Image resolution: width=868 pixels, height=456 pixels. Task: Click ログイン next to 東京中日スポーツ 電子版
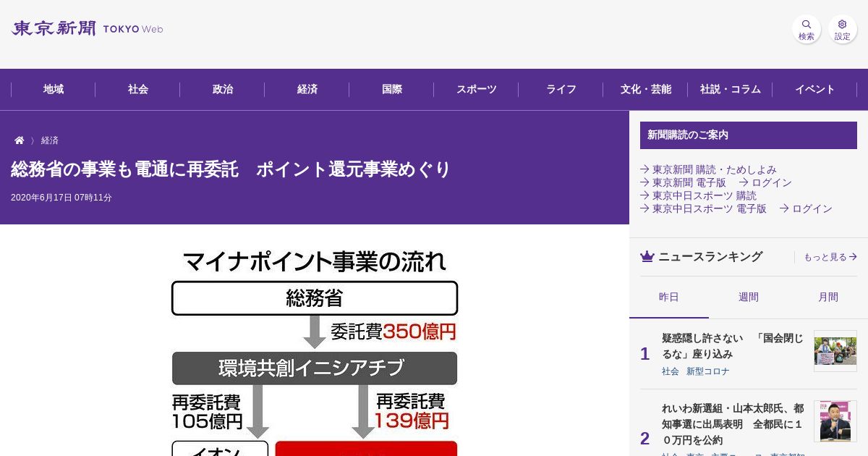806,208
